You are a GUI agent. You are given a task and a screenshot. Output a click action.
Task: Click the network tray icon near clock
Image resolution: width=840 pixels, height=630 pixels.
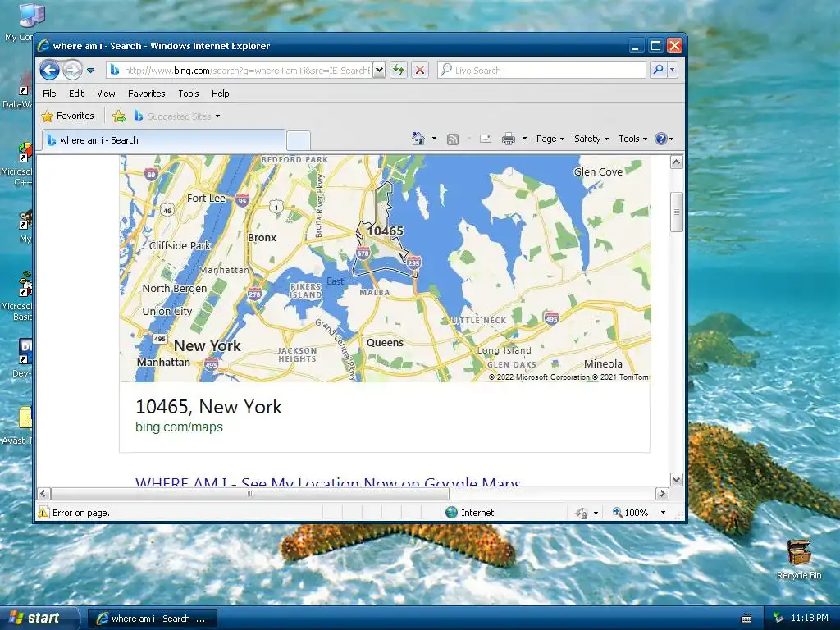pos(779,618)
